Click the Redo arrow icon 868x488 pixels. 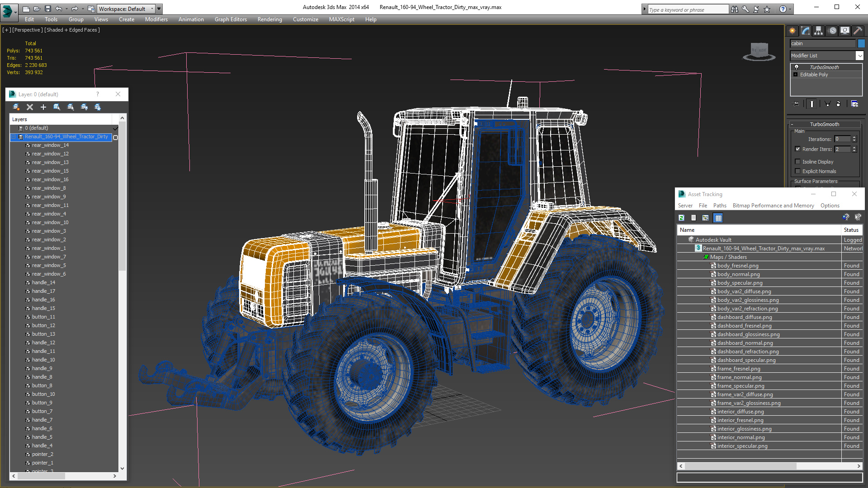[75, 9]
